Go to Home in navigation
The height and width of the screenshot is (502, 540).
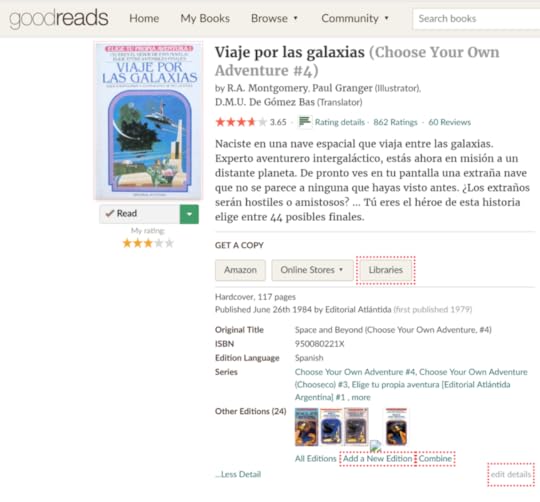(x=144, y=18)
